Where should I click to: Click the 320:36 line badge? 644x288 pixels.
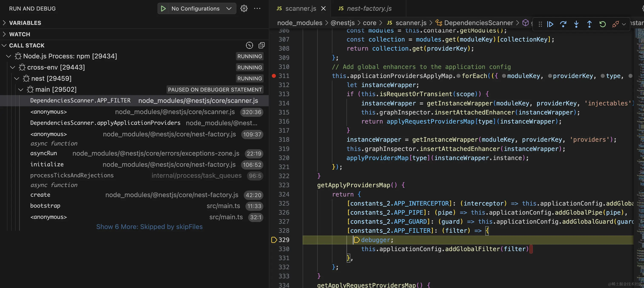[252, 112]
